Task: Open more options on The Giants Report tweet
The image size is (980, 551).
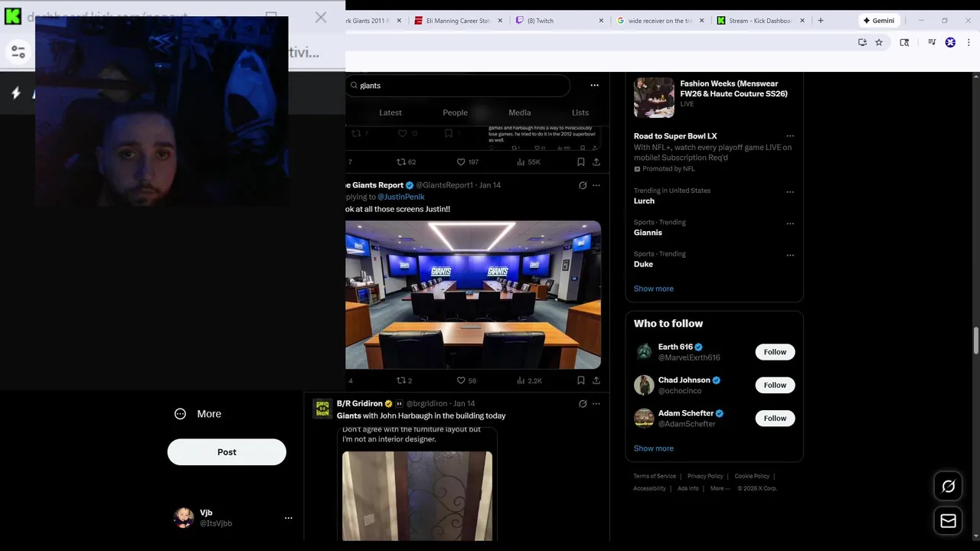Action: pos(596,185)
